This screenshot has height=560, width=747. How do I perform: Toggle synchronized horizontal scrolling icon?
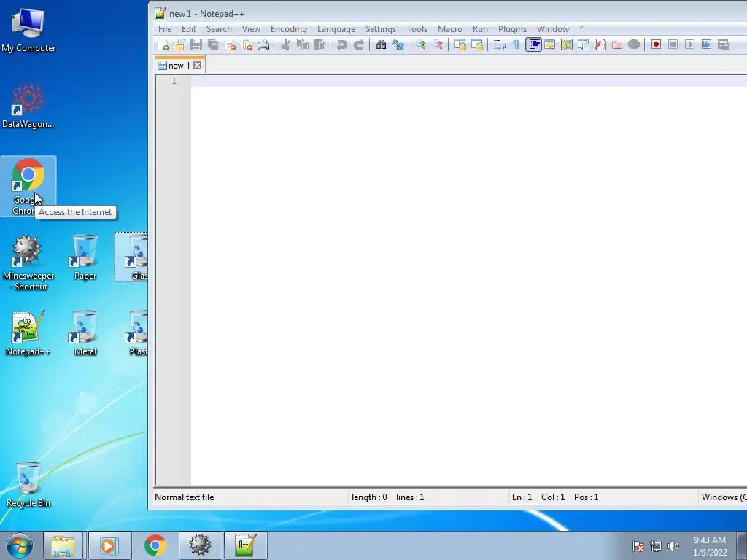(x=477, y=44)
